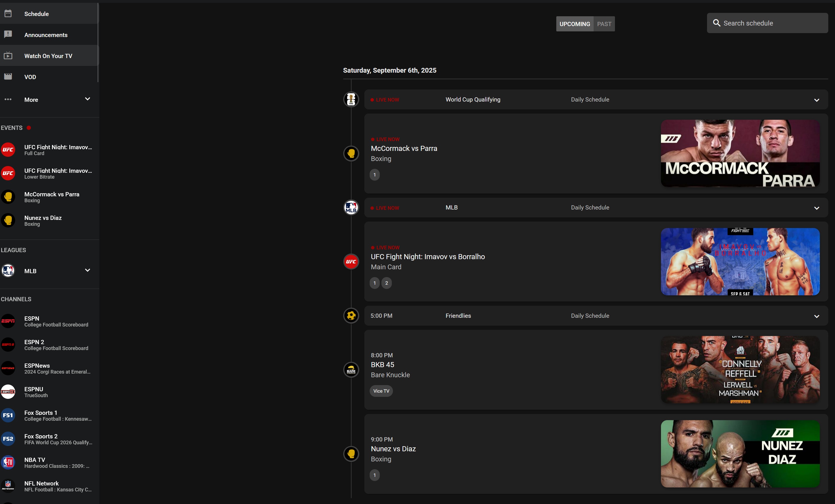Select stream 1 for McCormack vs Parra
The image size is (835, 504).
[x=374, y=175]
